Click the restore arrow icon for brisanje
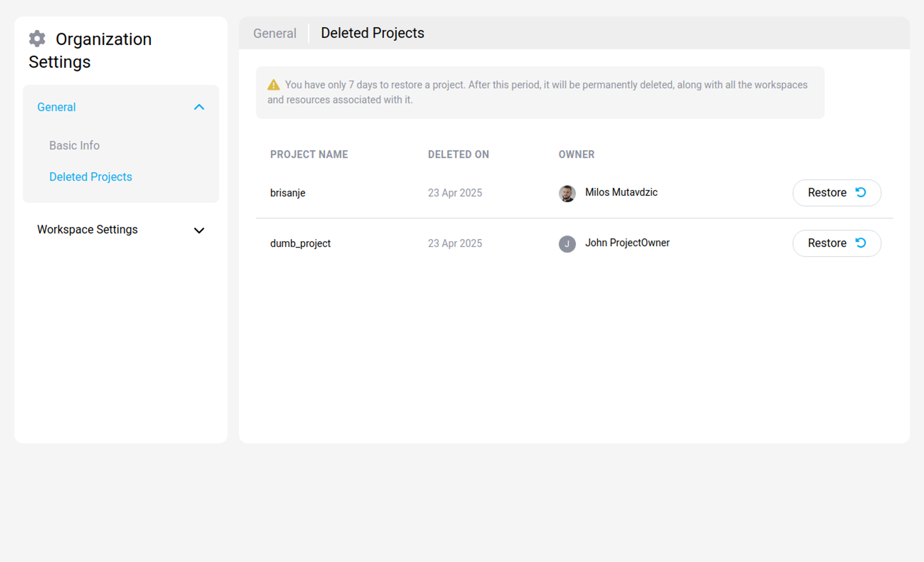 (861, 192)
